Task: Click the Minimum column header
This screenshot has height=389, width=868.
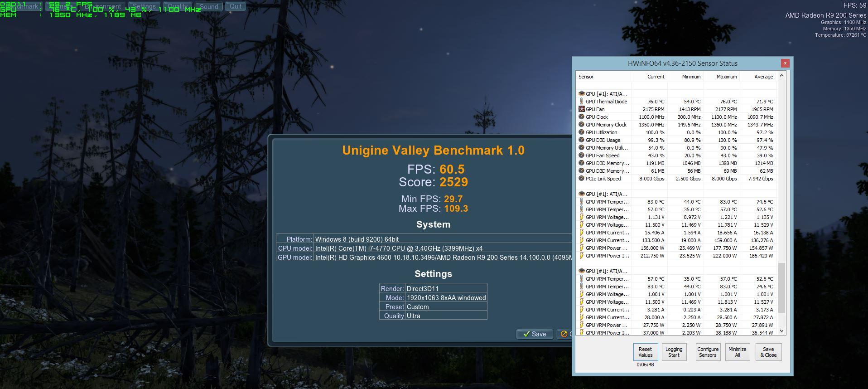Action: (x=685, y=77)
